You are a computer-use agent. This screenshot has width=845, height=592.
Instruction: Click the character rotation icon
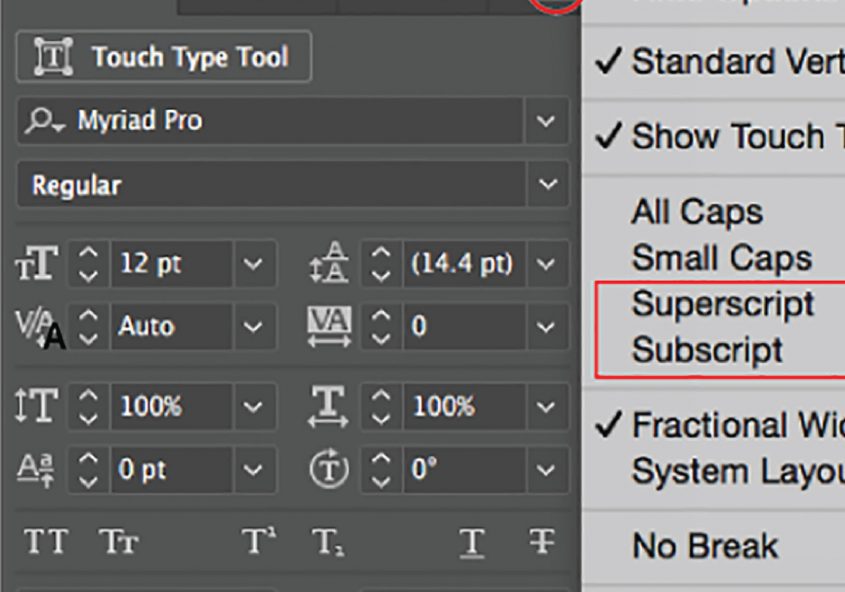pyautogui.click(x=329, y=469)
